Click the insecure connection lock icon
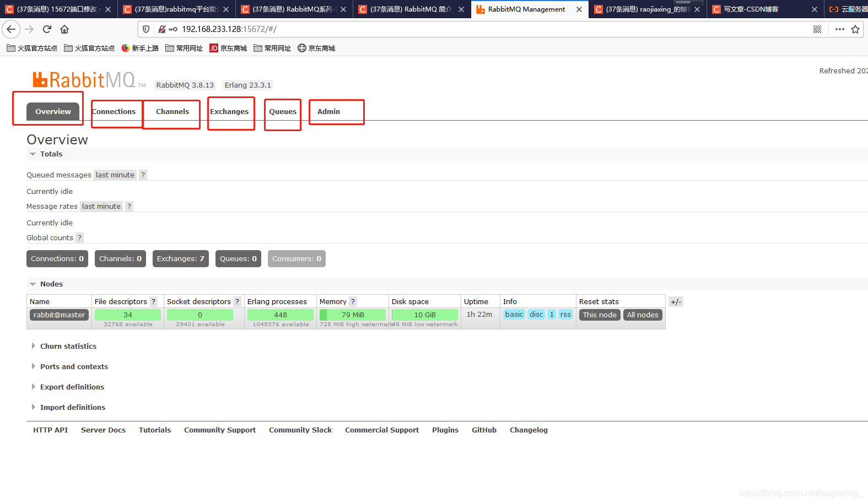Viewport: 868px width, 503px height. tap(162, 29)
